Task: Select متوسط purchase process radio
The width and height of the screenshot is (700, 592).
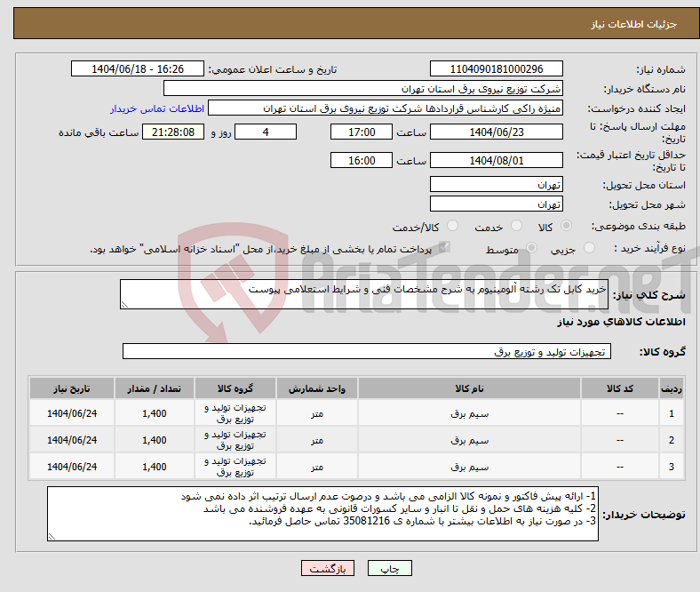Action: click(x=532, y=250)
